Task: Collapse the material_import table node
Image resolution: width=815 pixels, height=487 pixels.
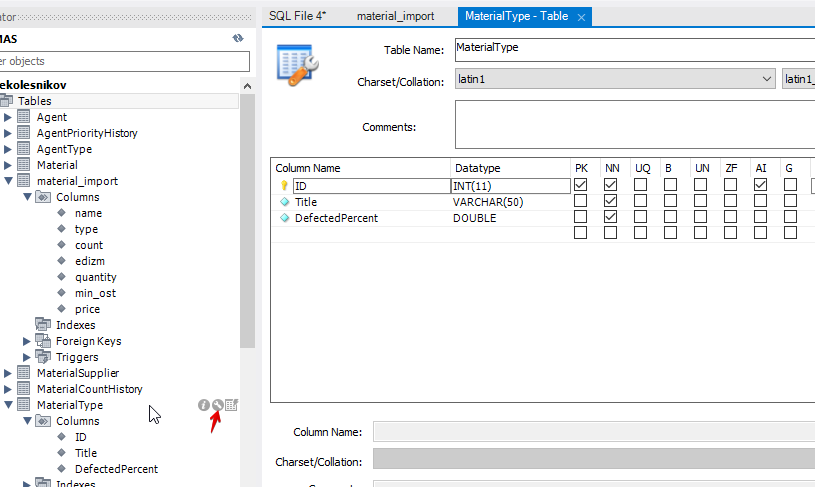Action: [x=9, y=181]
